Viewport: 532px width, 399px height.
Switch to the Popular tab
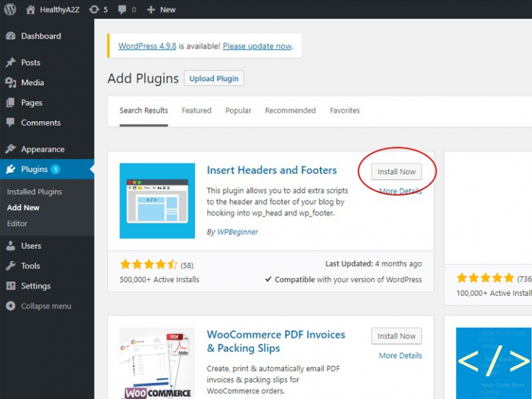click(x=238, y=111)
